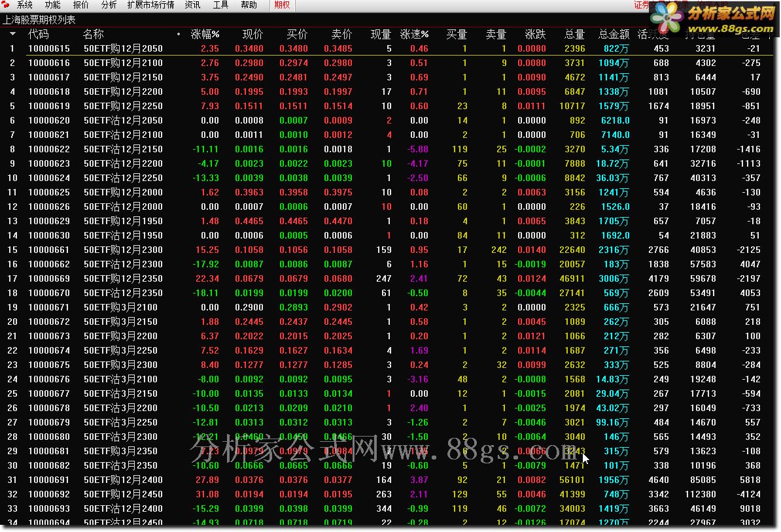Sort by the 卖量 column header

tap(496, 34)
